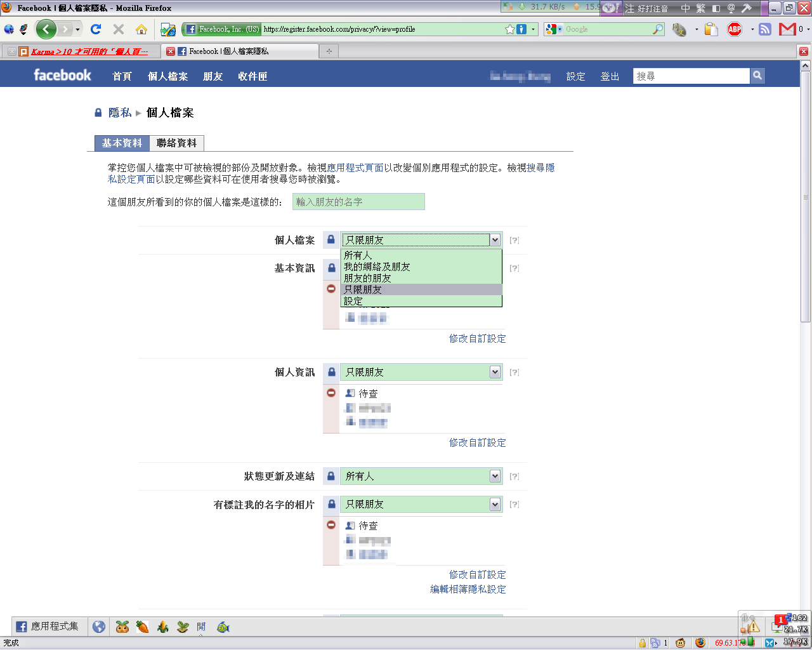This screenshot has width=812, height=650.
Task: Click 修改自訂設定 under 個人資訊
Action: (x=478, y=442)
